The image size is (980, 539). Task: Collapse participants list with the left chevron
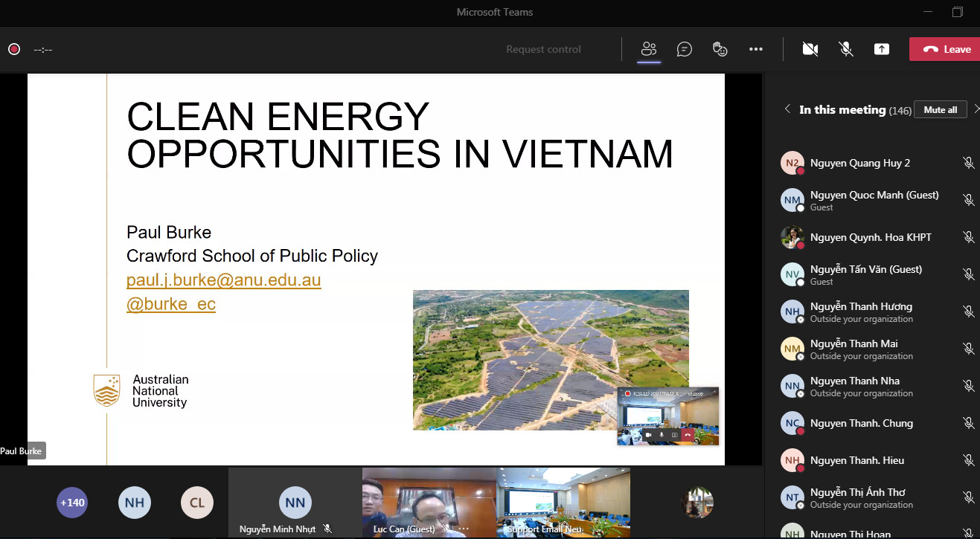[x=787, y=109]
